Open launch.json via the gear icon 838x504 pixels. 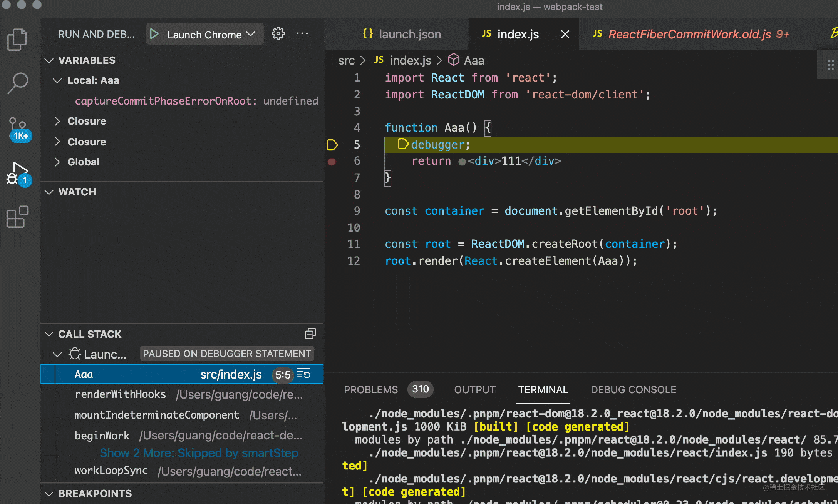pos(278,34)
